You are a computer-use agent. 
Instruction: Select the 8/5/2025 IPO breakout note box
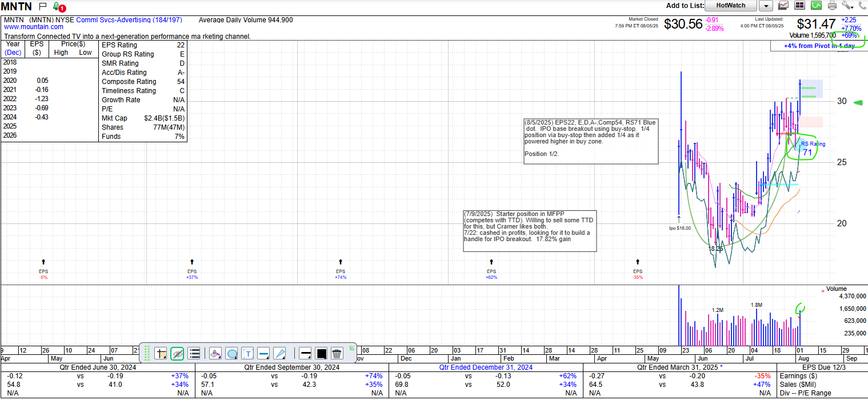coord(591,141)
